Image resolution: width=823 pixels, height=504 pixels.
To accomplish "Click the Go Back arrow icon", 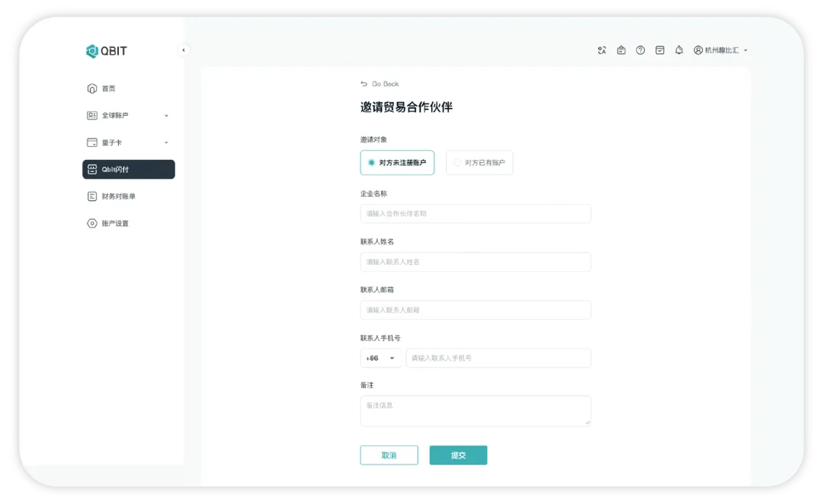I will tap(363, 84).
